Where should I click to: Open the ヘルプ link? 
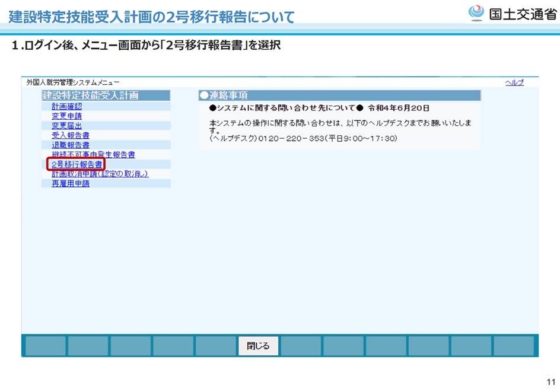(514, 82)
